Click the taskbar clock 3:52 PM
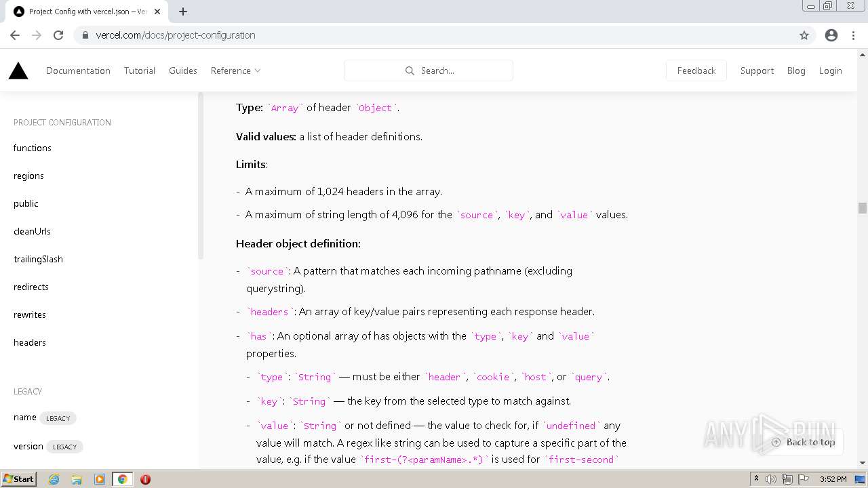 coord(833,479)
